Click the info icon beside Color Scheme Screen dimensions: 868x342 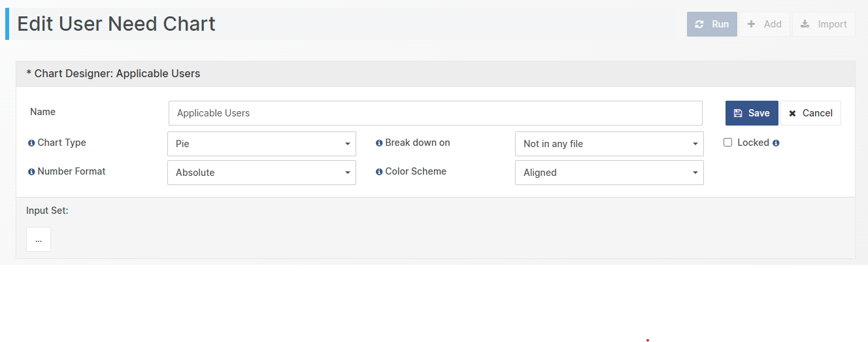379,172
